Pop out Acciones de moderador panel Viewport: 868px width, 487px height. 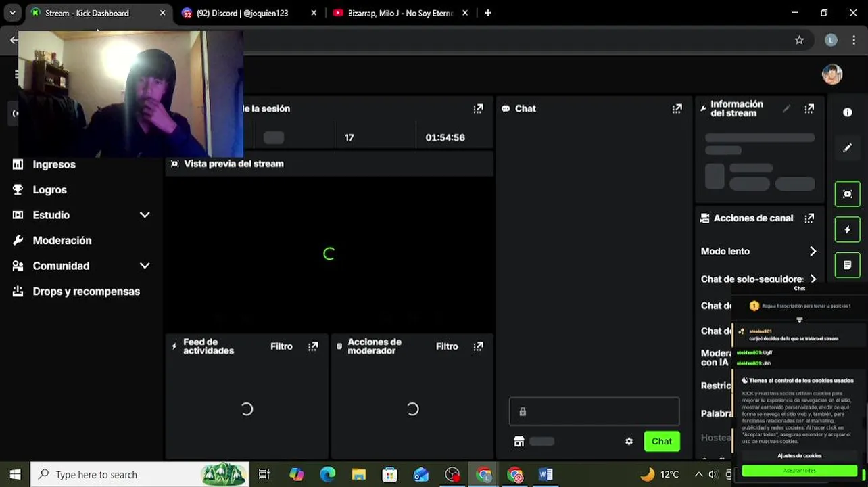point(478,346)
